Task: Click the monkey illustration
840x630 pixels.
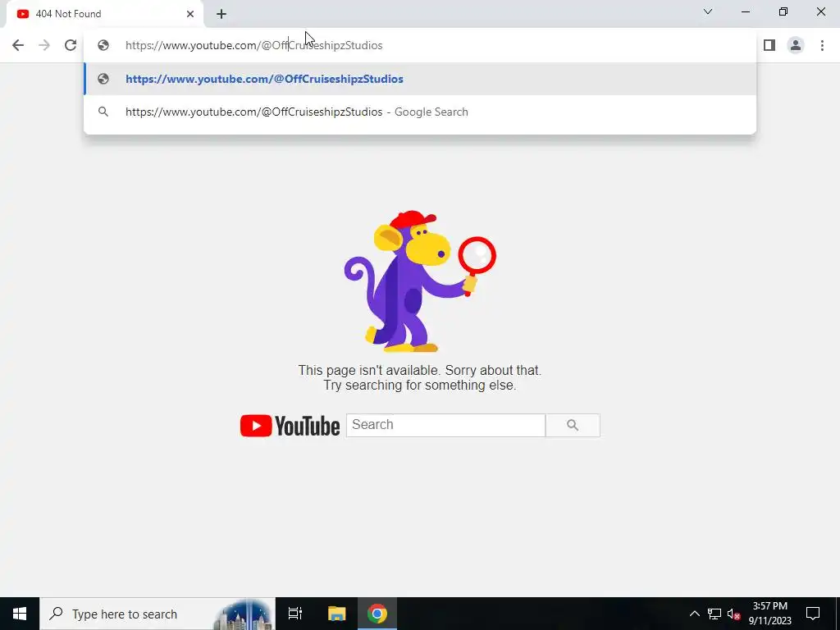Action: [x=420, y=281]
